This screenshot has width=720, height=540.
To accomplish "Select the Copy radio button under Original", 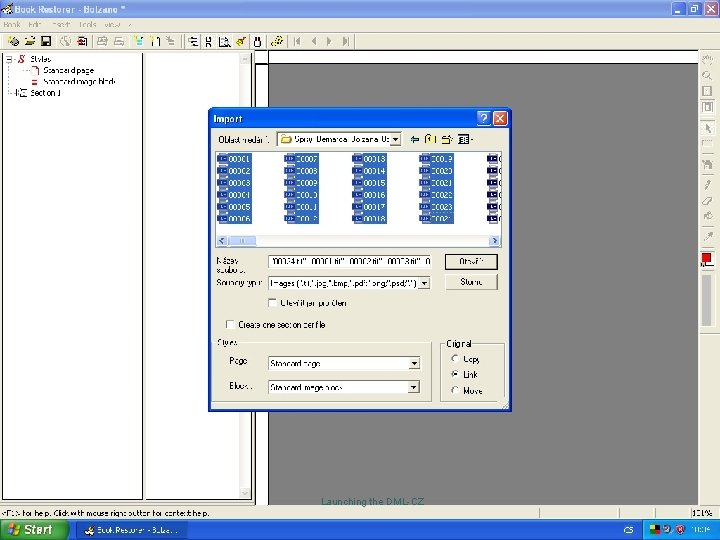I will click(x=455, y=359).
